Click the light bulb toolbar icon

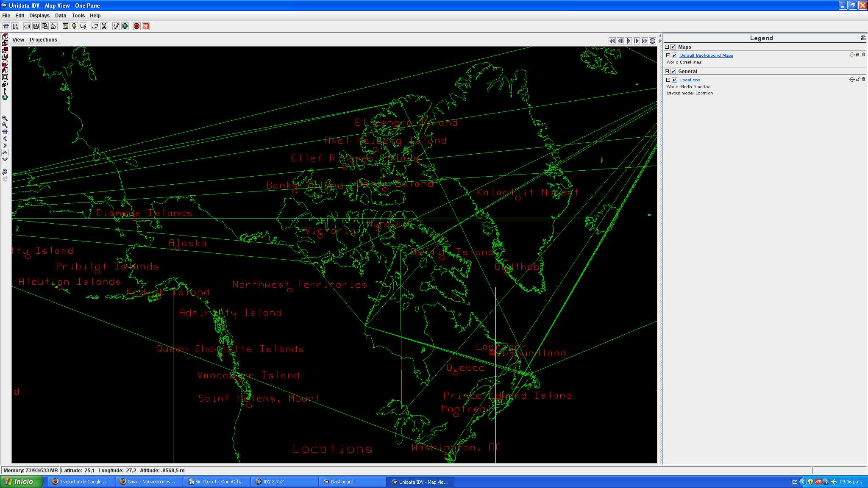74,26
